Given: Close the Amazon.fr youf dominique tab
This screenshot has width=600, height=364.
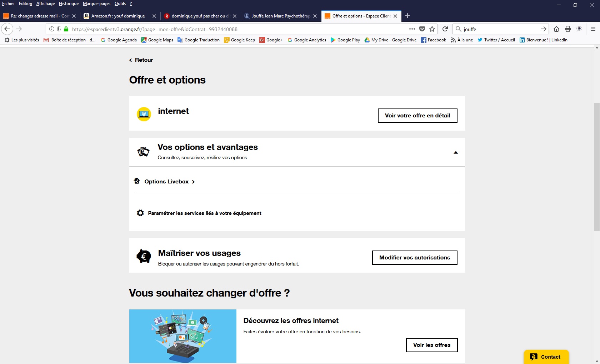Looking at the screenshot, I should pos(154,16).
